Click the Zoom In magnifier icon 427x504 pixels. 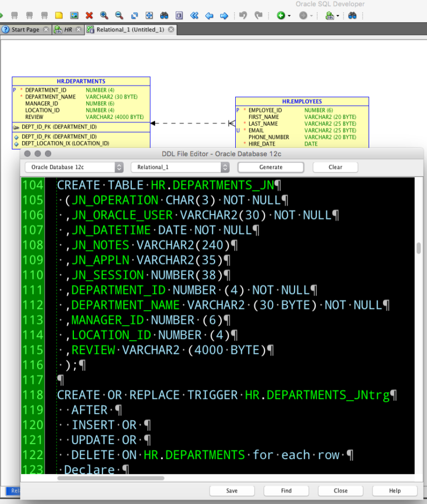tap(104, 15)
